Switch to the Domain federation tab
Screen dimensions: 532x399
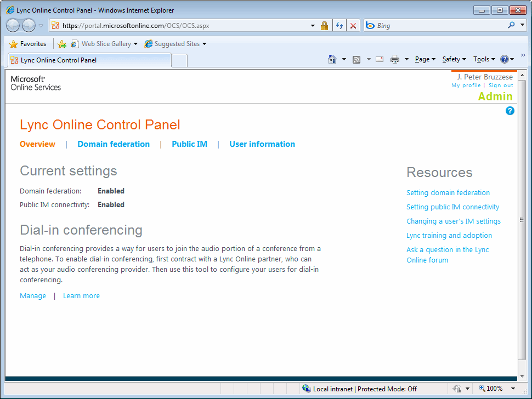coord(114,144)
